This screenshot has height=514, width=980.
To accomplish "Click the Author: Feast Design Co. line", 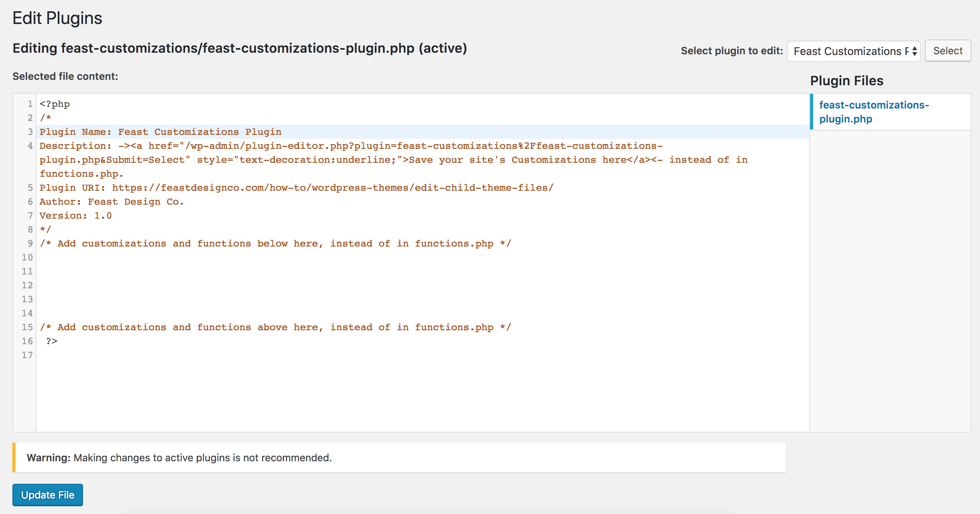I will coord(112,202).
